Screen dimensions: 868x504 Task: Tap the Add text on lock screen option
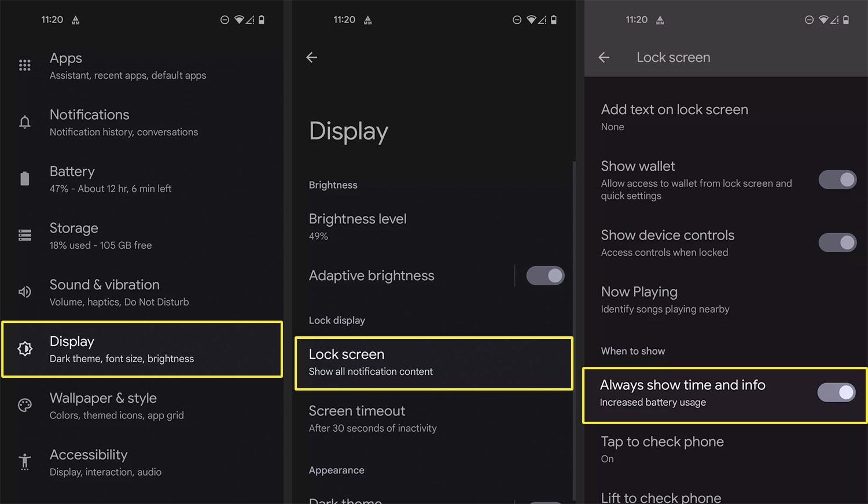coord(674,116)
